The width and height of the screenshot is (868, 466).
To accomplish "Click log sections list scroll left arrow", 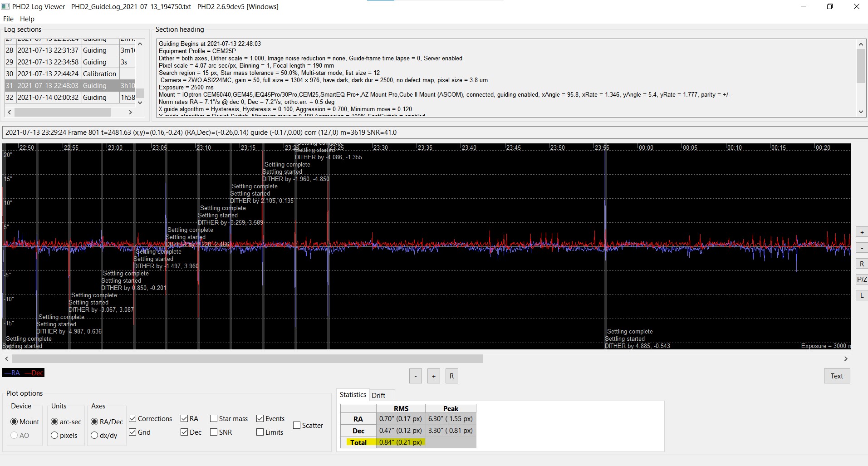I will coord(10,112).
